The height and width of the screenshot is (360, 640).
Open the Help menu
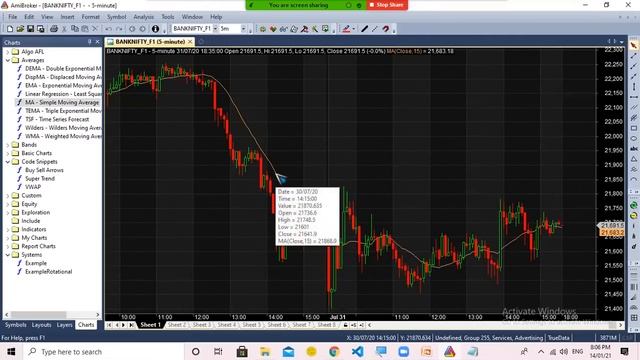coord(216,17)
